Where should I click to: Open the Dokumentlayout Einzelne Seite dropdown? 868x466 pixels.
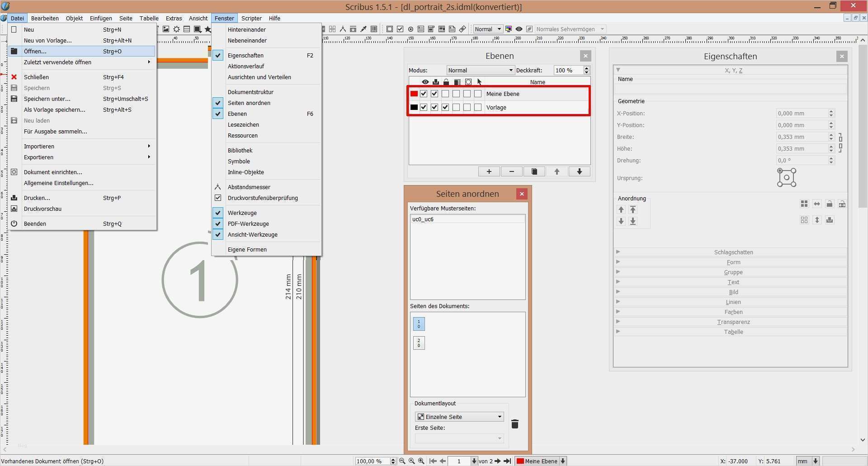(459, 417)
